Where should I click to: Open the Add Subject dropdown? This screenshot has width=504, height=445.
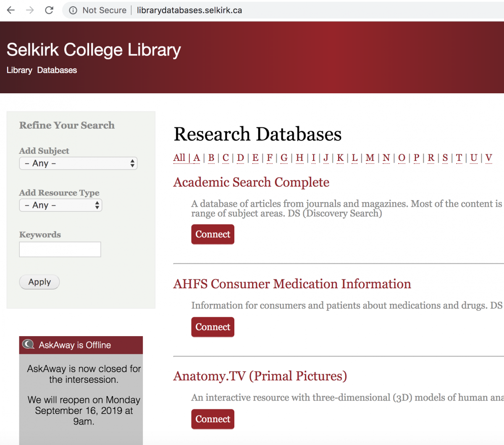[78, 163]
